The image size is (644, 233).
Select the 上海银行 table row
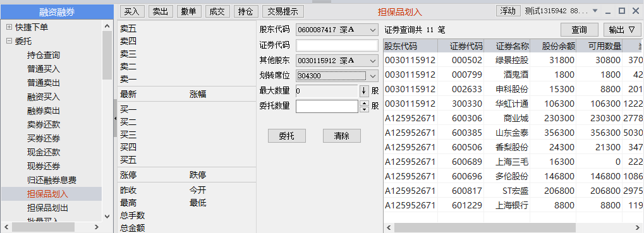click(x=513, y=205)
